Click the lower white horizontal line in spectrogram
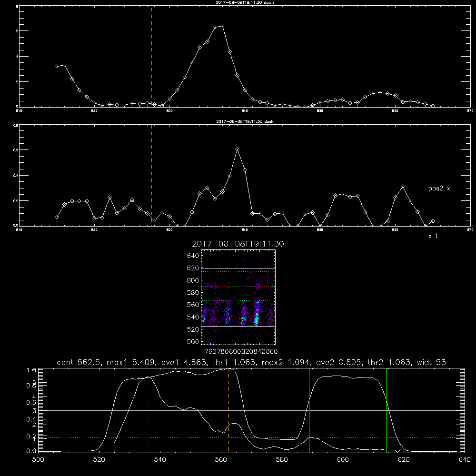476x476 pixels. coord(238,326)
